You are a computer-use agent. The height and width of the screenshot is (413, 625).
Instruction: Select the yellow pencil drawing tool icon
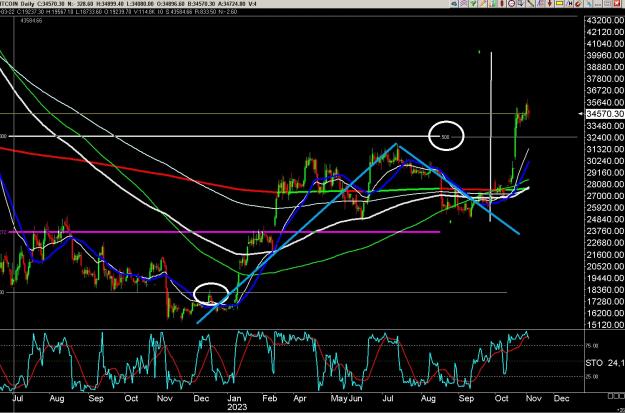point(483,4)
